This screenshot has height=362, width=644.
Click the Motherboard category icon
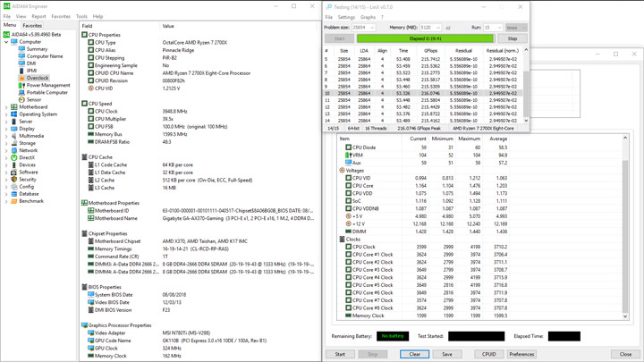pos(14,106)
